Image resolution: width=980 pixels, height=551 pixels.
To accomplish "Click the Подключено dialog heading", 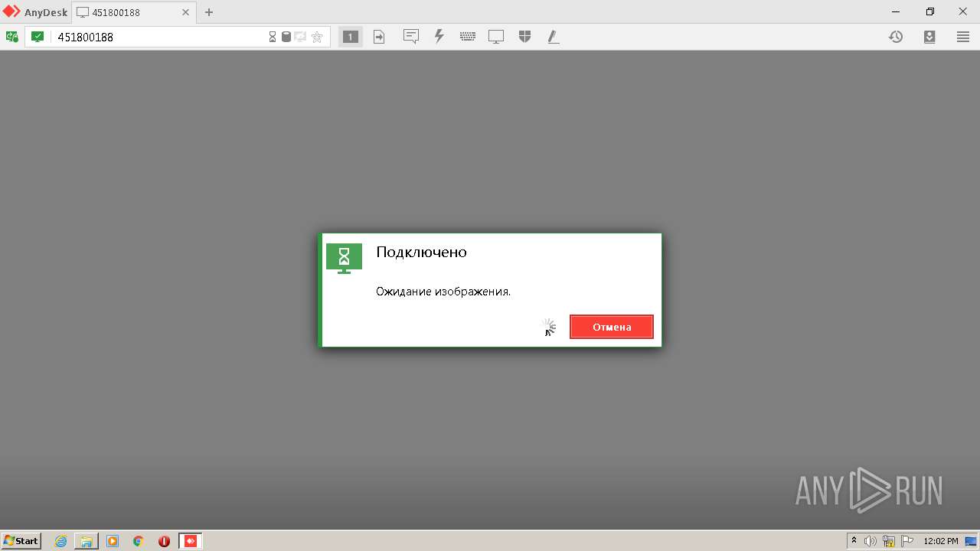I will 421,253.
